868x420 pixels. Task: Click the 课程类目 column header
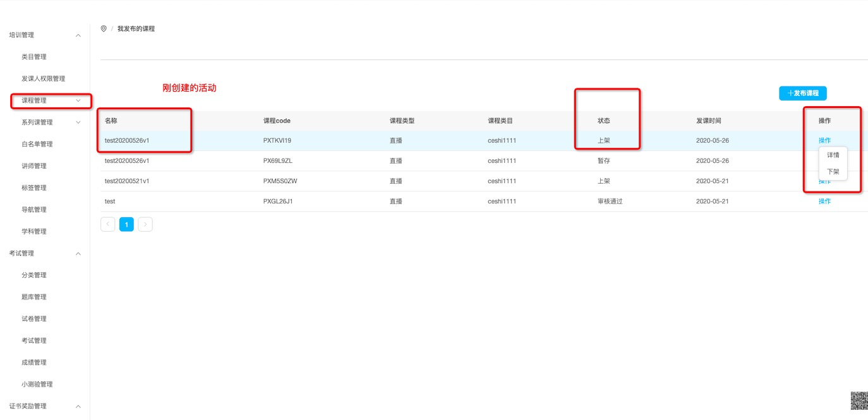coord(500,121)
